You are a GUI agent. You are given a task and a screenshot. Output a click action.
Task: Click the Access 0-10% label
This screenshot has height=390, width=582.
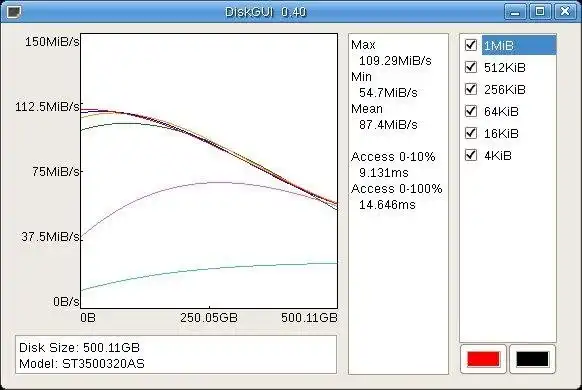tap(393, 157)
